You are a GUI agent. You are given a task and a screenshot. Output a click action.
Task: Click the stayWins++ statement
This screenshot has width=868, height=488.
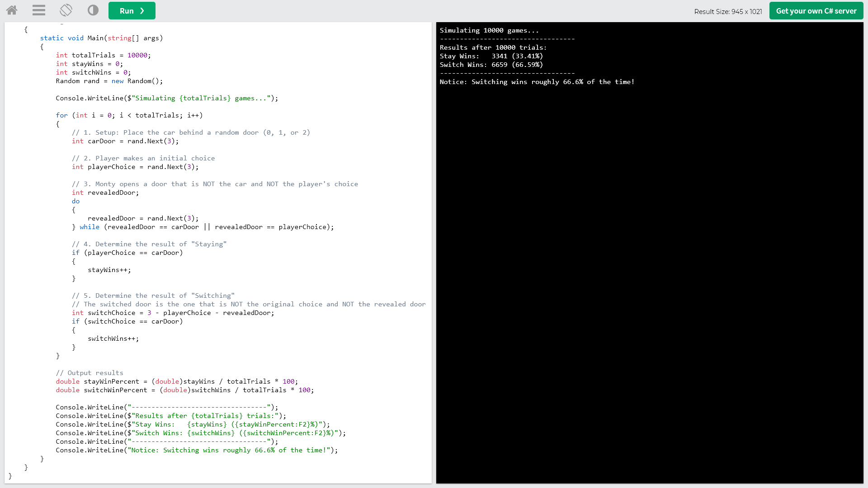109,270
